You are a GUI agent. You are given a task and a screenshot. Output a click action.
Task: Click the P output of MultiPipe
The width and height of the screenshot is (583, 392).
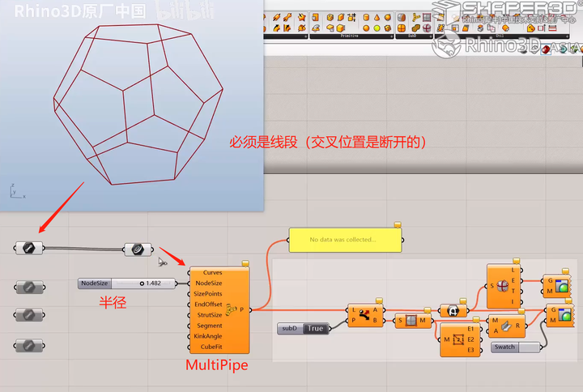[241, 309]
